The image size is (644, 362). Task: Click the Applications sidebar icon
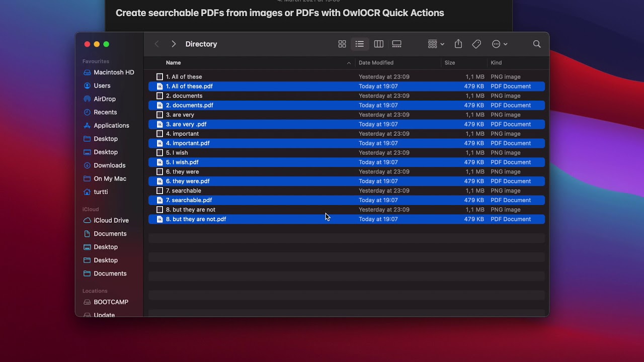pos(87,126)
